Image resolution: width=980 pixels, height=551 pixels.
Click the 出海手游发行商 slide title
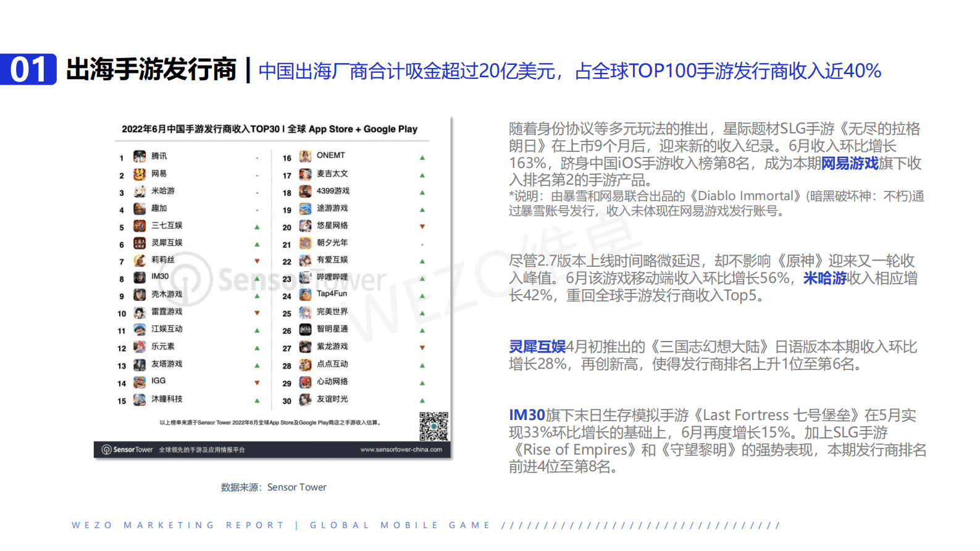(x=151, y=69)
